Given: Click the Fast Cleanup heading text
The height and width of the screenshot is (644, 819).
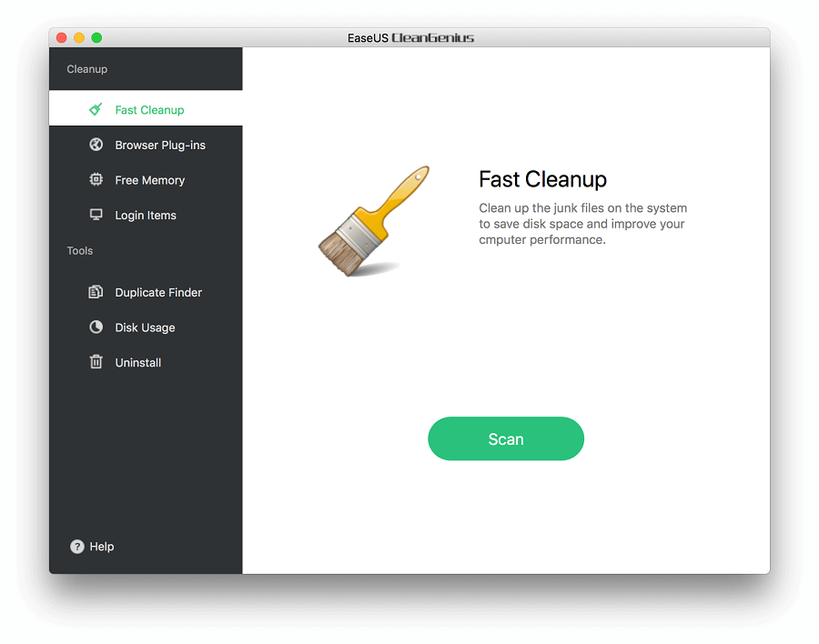Looking at the screenshot, I should pyautogui.click(x=542, y=179).
